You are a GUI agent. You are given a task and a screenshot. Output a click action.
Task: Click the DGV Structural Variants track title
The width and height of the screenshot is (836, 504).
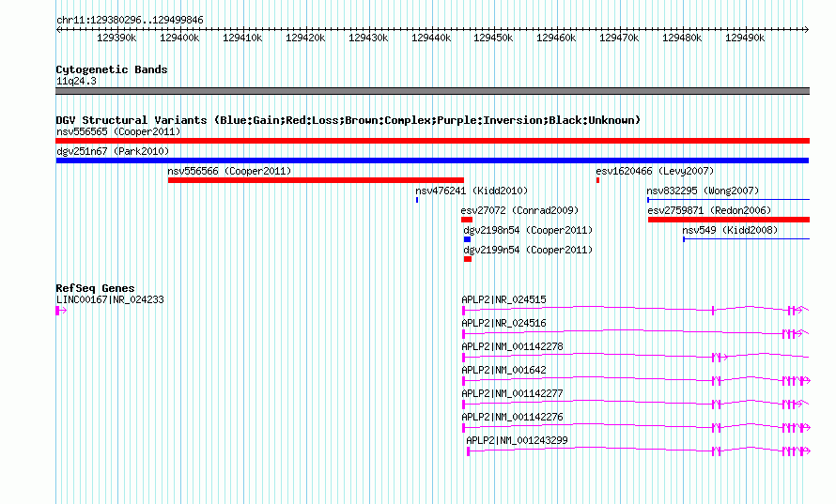[x=348, y=120]
